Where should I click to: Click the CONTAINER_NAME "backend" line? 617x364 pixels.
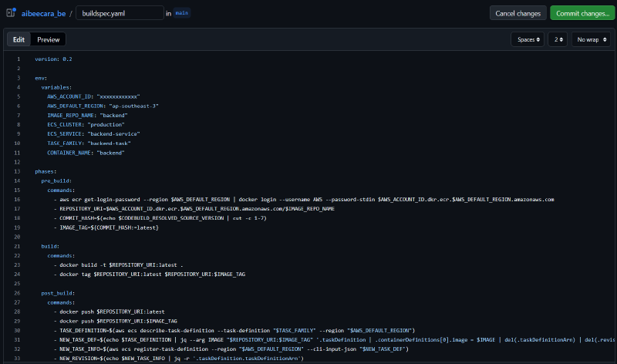click(x=86, y=153)
